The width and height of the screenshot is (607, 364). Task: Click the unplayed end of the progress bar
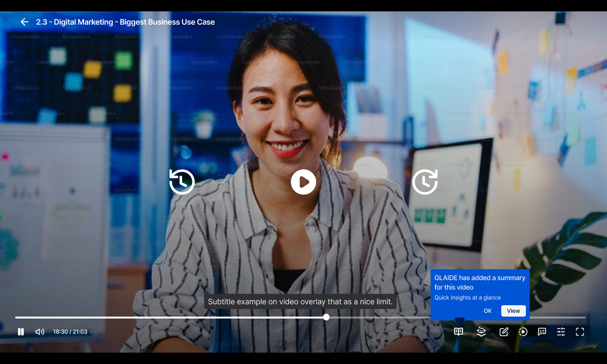(x=560, y=317)
